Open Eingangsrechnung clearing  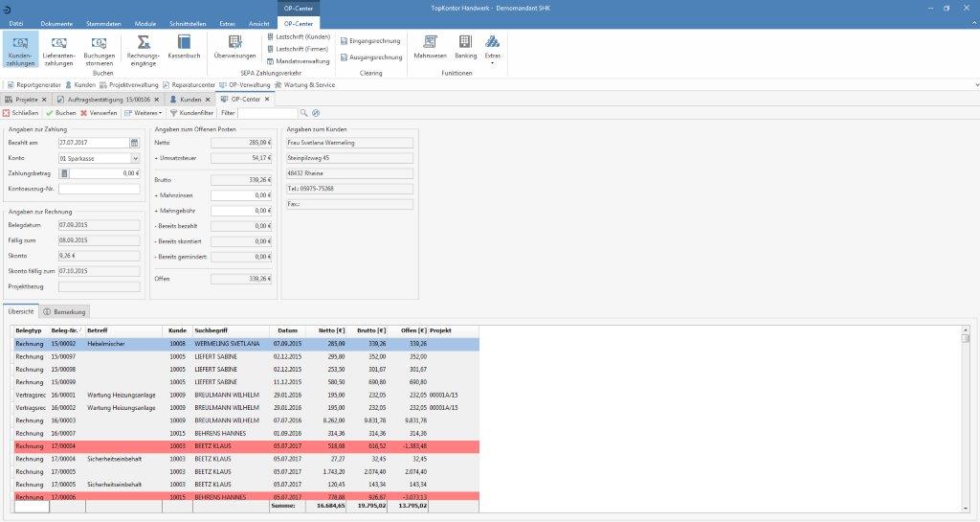pyautogui.click(x=370, y=41)
